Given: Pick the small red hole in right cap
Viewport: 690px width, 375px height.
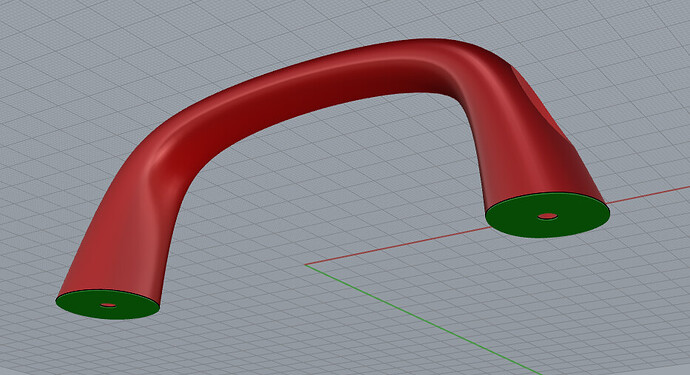Looking at the screenshot, I should pyautogui.click(x=547, y=216).
